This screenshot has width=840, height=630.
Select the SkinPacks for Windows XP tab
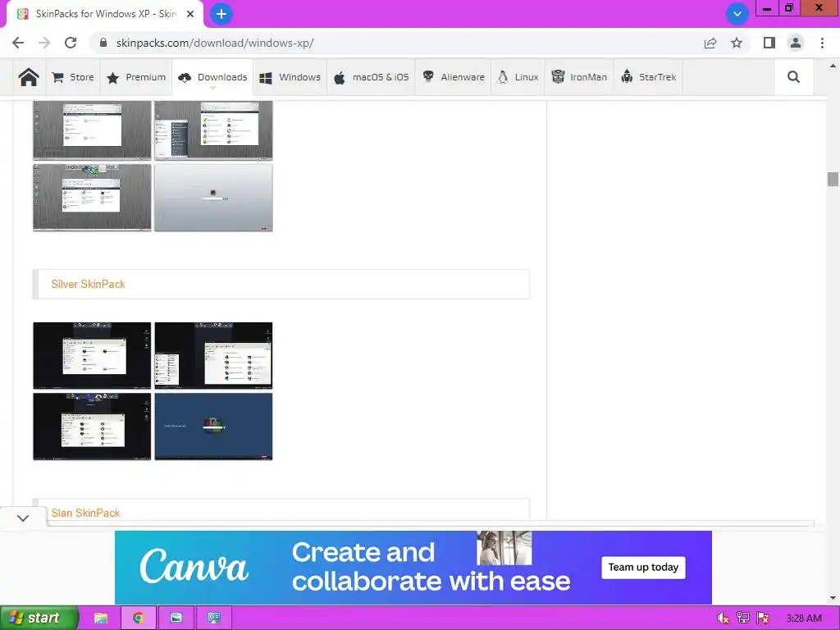coord(104,14)
